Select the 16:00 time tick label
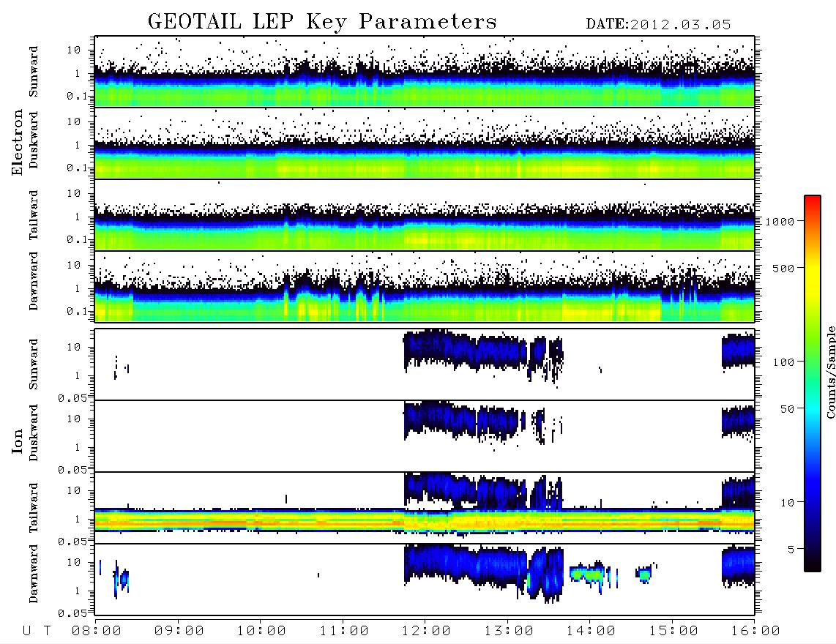 [755, 631]
